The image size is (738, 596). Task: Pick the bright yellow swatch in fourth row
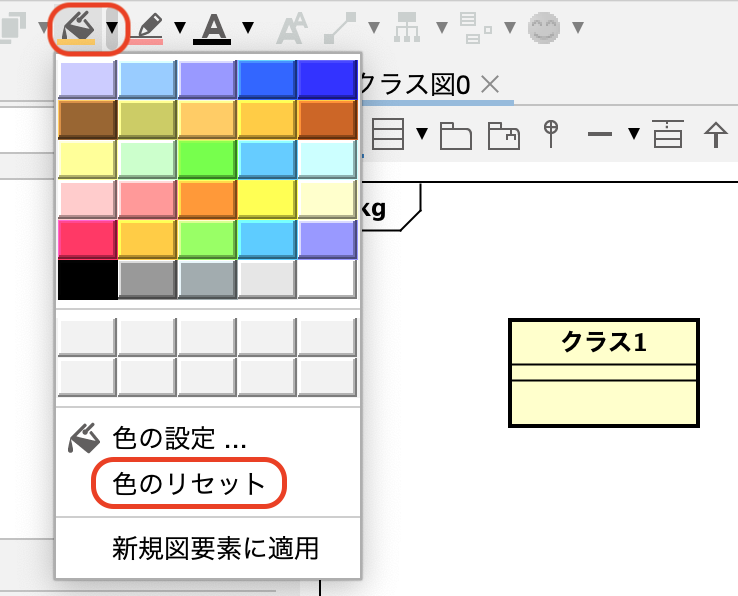(267, 199)
